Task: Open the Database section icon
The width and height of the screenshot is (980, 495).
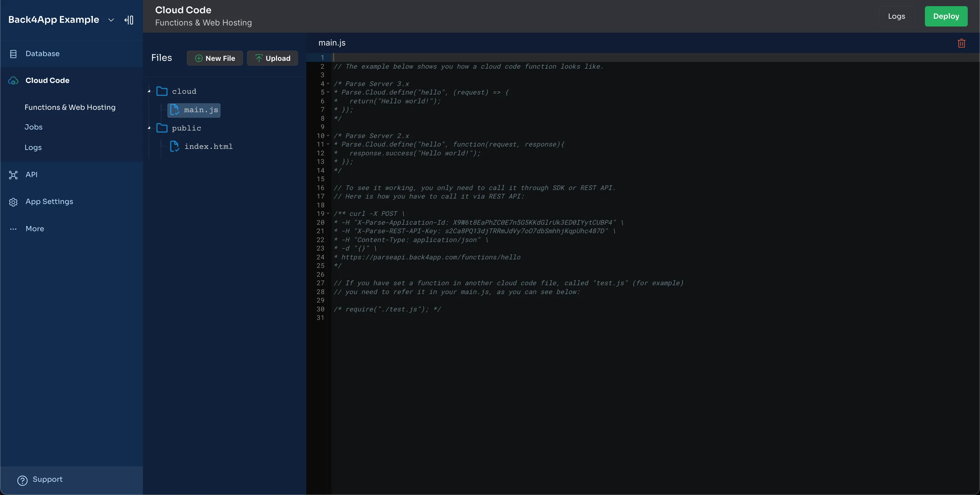Action: point(13,54)
